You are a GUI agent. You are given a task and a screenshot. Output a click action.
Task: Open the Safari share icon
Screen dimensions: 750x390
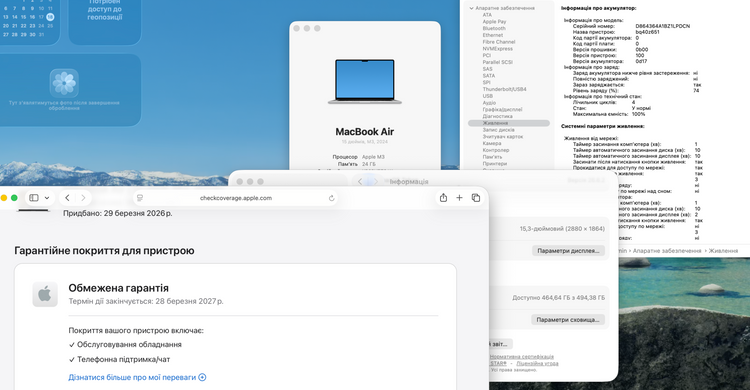[443, 198]
